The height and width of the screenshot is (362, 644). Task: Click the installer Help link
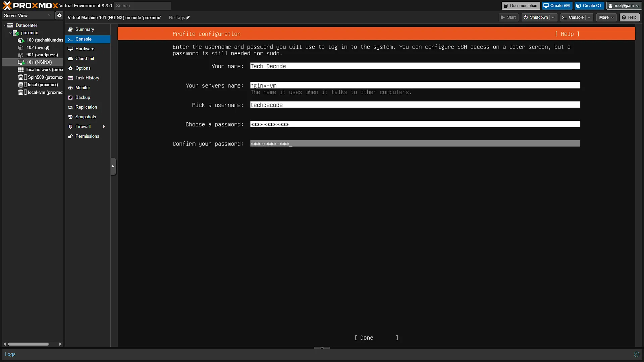[567, 34]
